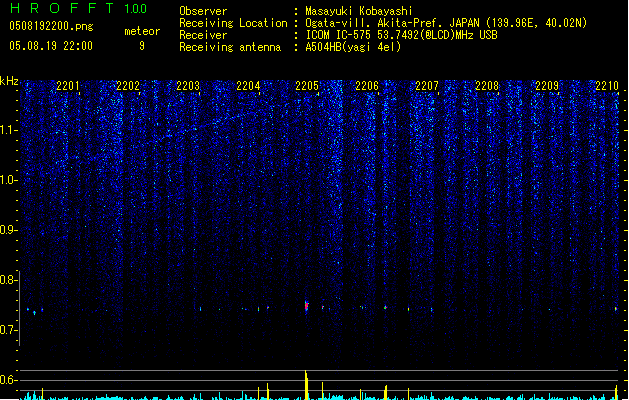The image size is (629, 400).
Task: Click the 2206 time marker
Action: tap(367, 86)
